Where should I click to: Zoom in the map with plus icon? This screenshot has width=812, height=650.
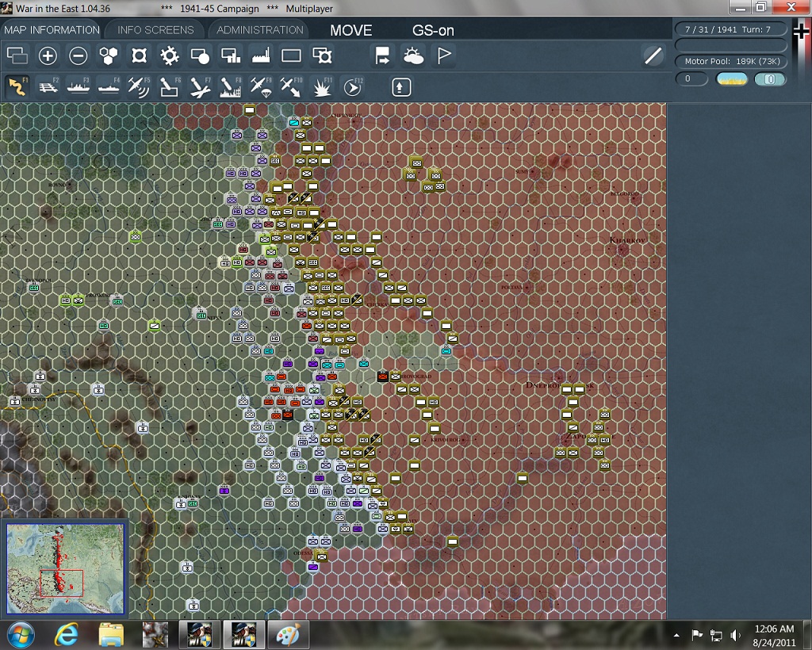[x=48, y=55]
